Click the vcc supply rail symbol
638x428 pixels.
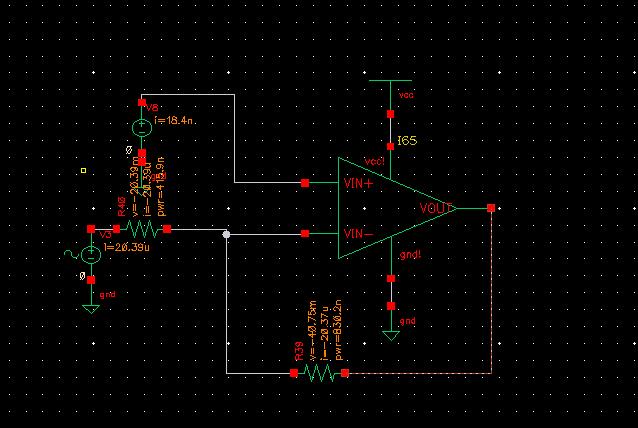(390, 81)
